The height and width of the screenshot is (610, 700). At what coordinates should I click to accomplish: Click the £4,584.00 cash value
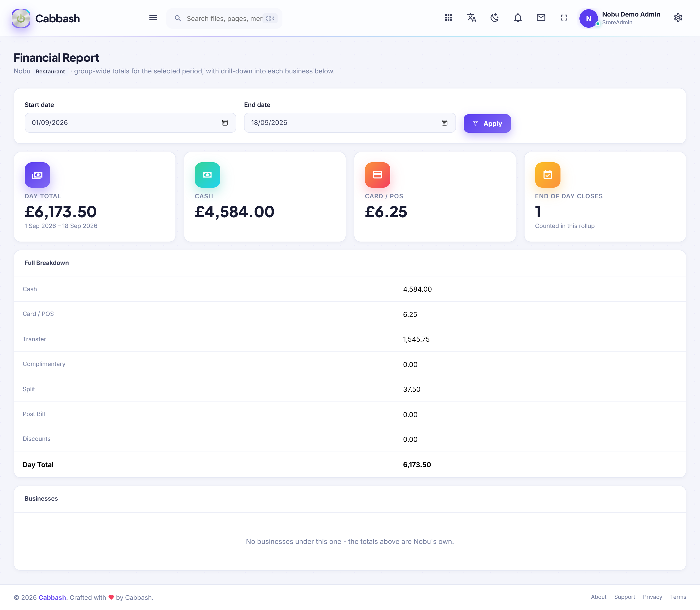[x=235, y=212]
